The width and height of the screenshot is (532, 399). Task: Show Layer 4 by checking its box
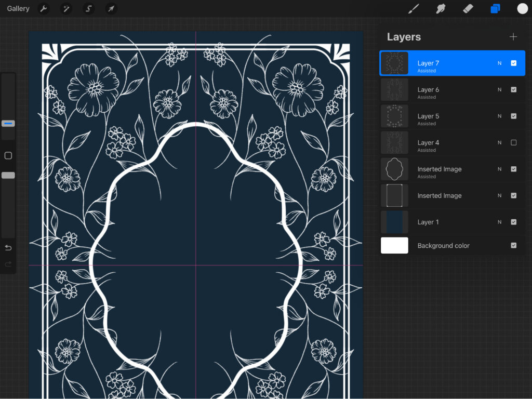click(x=513, y=143)
